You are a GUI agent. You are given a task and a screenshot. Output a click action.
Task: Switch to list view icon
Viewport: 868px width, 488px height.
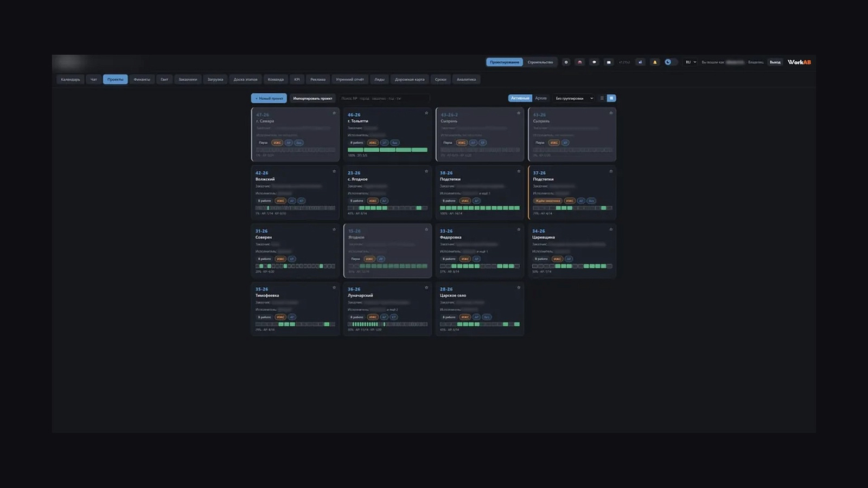pos(602,98)
